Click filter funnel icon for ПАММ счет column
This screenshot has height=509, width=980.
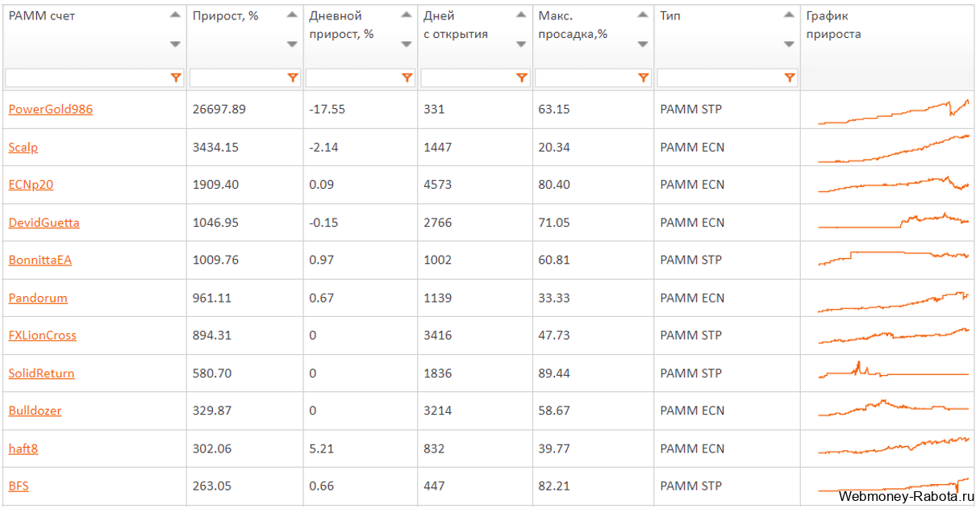[175, 78]
